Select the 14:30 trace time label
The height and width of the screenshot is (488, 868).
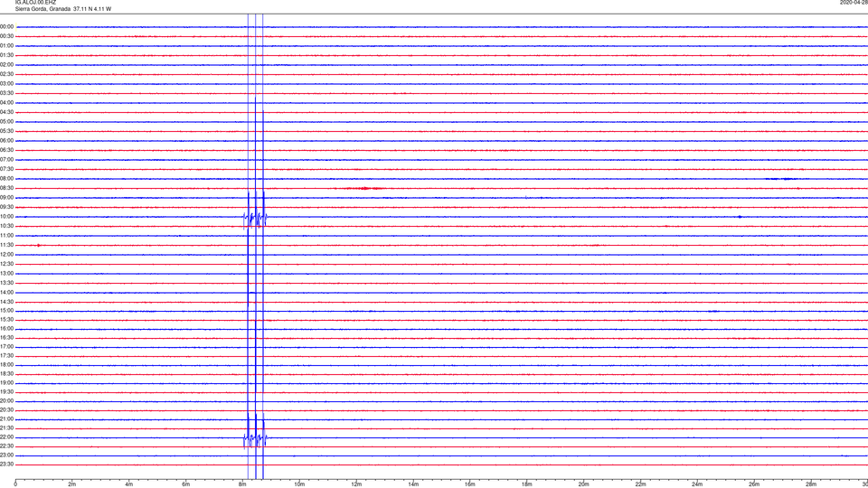(6, 302)
